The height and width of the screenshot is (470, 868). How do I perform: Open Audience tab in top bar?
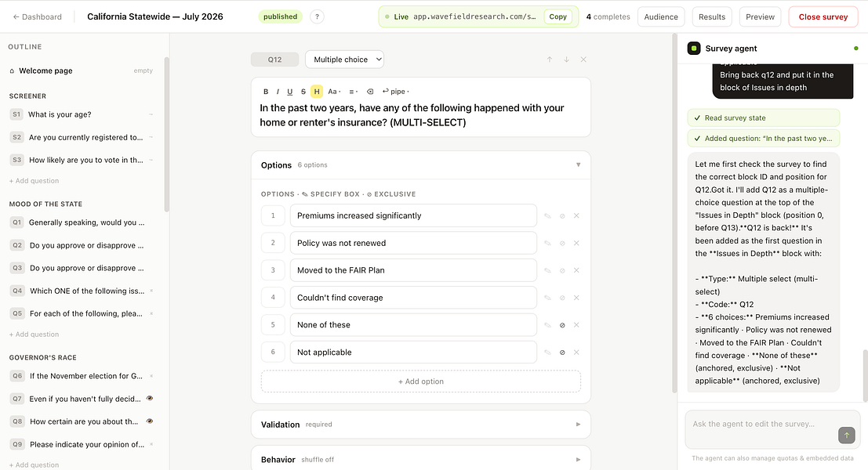[x=661, y=16]
